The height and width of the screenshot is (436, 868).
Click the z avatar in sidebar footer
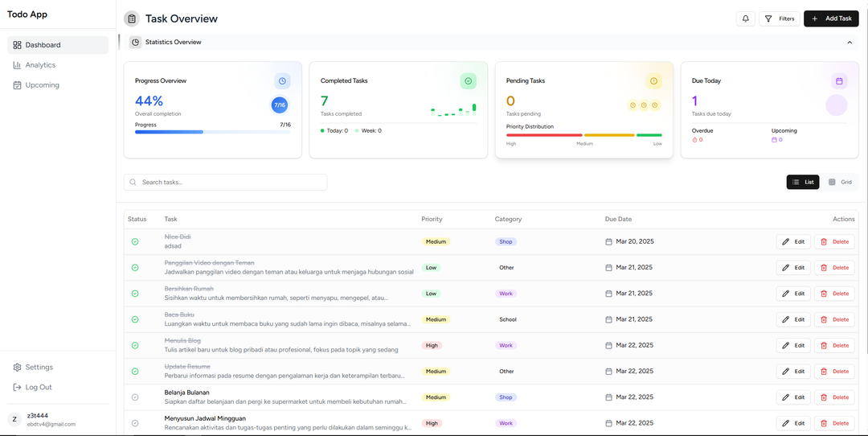click(x=14, y=419)
